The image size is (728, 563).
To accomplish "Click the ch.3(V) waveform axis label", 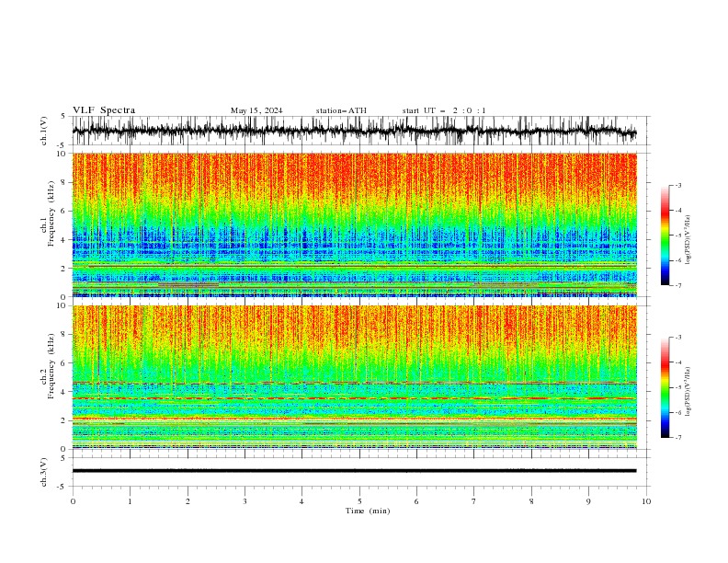I will pos(44,472).
